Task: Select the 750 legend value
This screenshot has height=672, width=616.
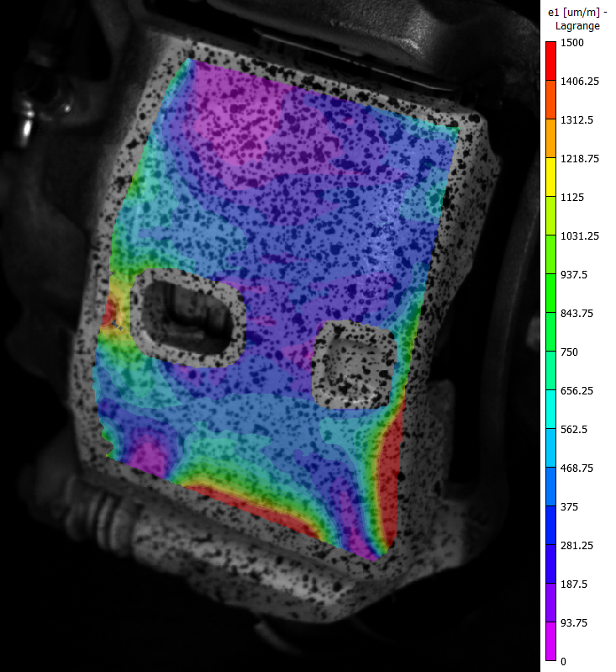Action: (569, 352)
